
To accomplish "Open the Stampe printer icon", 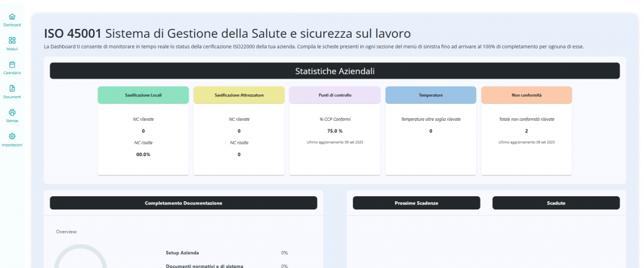I will [12, 113].
